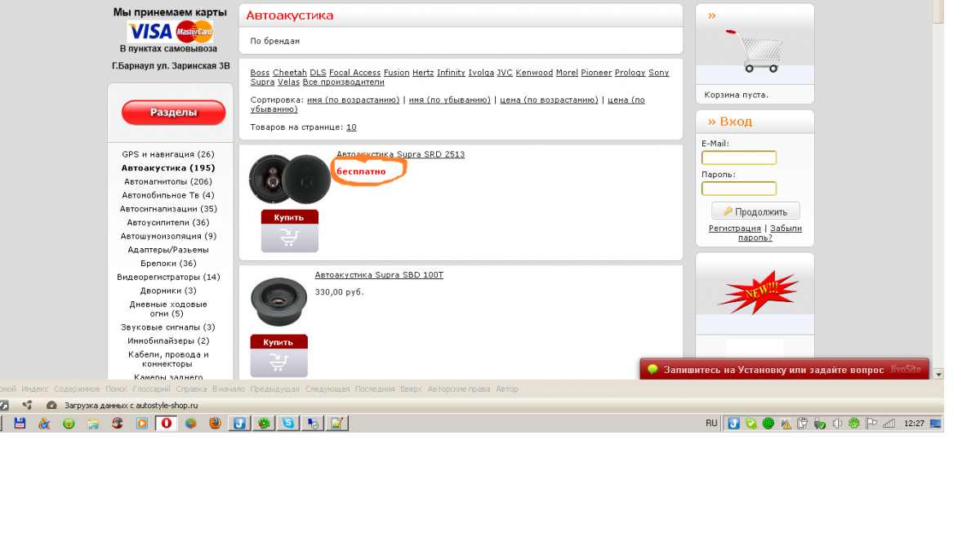The height and width of the screenshot is (551, 980).
Task: Click the volume speaker tray icon
Action: (837, 423)
